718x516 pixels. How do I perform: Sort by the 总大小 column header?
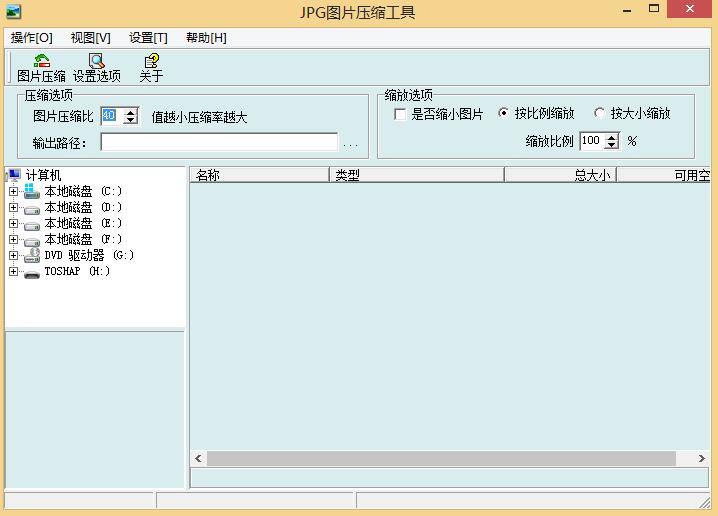point(560,175)
